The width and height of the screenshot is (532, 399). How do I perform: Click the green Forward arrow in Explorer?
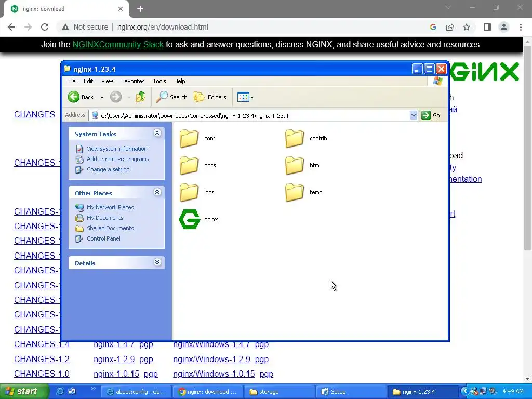coord(116,97)
